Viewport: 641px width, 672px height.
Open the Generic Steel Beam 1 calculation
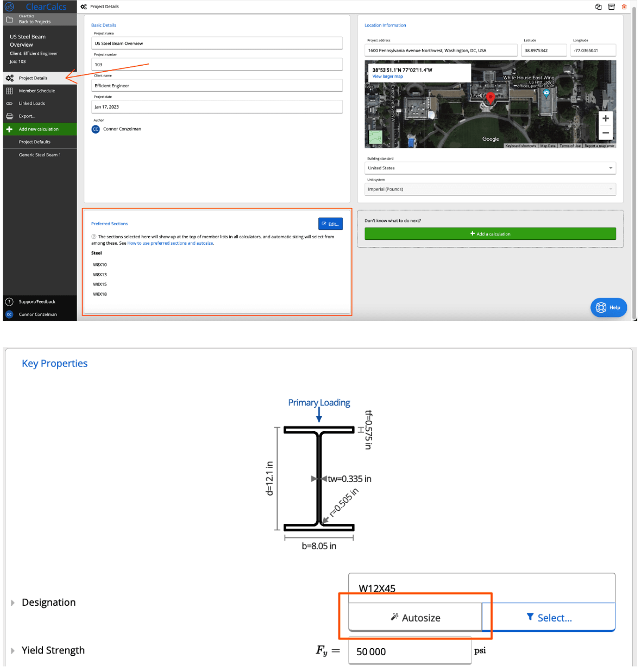coord(40,155)
